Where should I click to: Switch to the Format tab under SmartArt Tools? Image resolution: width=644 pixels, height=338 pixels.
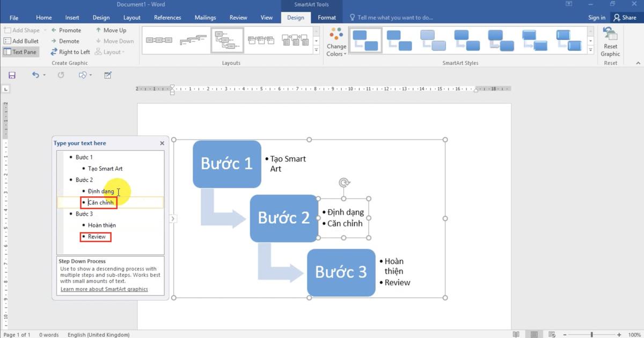[x=327, y=17]
